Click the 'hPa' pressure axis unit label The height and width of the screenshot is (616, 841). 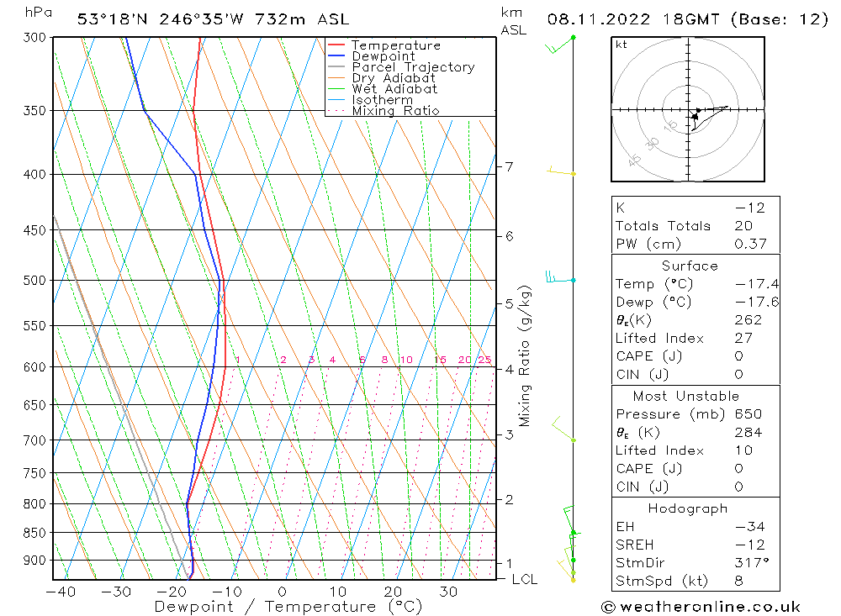[x=38, y=13]
